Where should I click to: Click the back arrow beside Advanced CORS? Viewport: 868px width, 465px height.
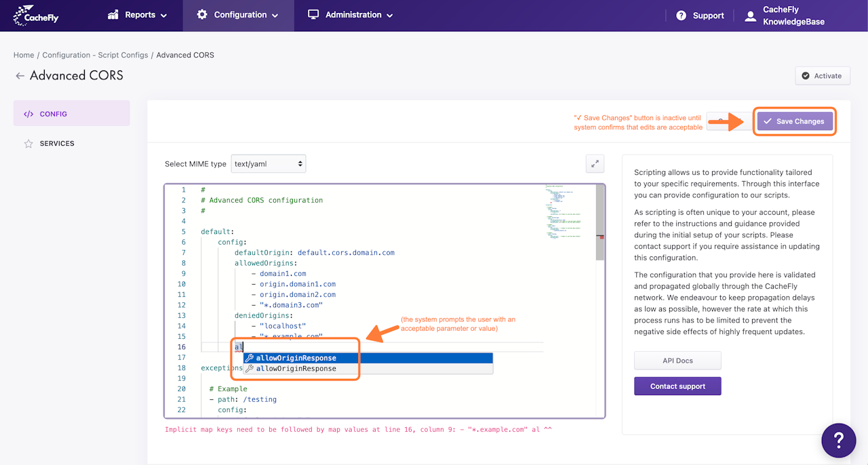coord(20,76)
